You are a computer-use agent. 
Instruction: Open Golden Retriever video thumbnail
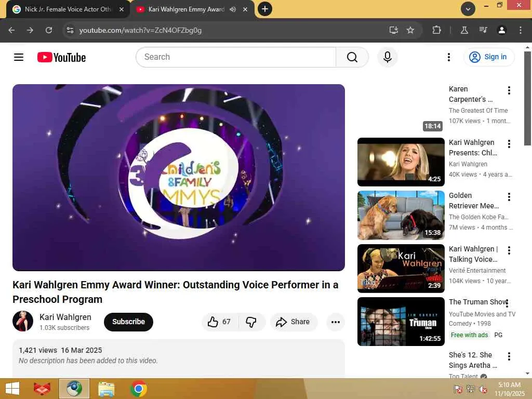(x=401, y=215)
